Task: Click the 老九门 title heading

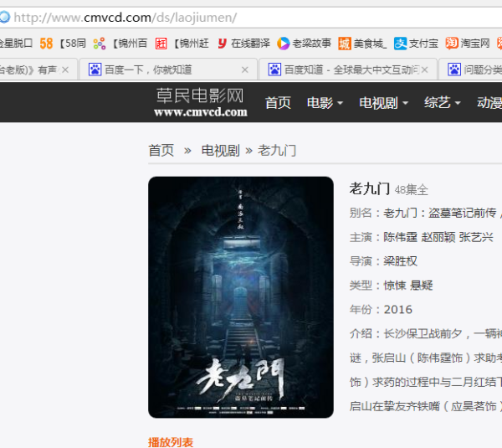Action: click(x=370, y=188)
